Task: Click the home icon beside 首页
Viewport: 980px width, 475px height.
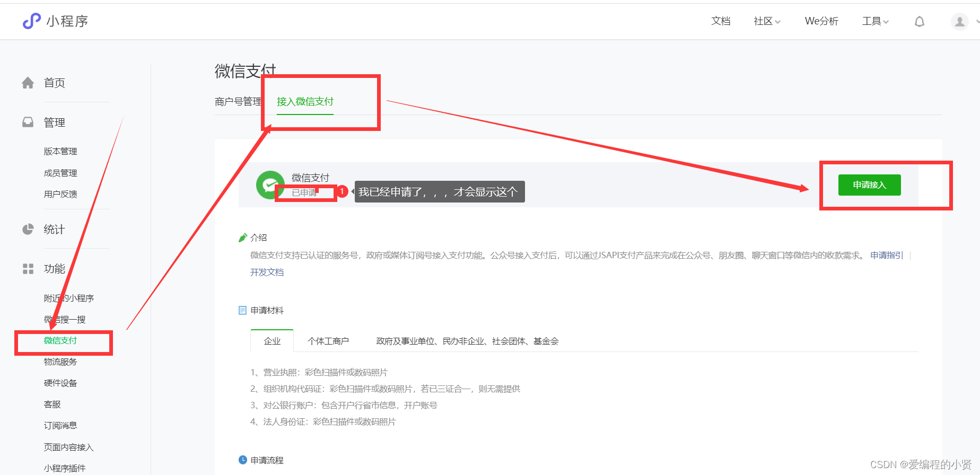Action: tap(28, 83)
